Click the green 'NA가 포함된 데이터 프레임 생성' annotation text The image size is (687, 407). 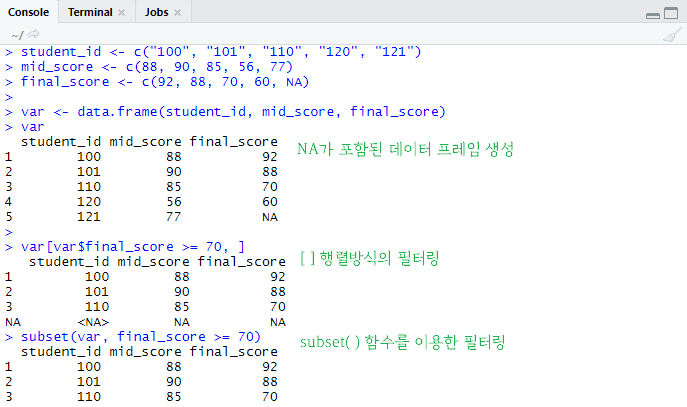tap(405, 149)
